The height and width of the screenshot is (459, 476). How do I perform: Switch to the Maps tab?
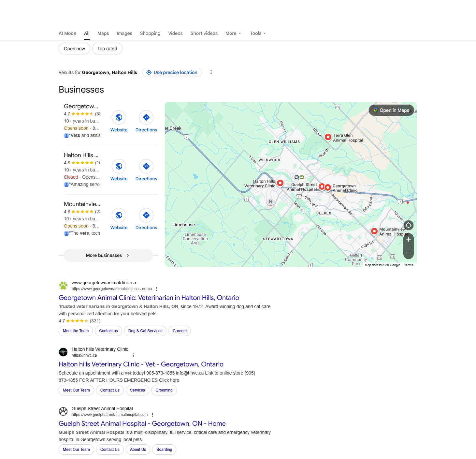pos(103,33)
